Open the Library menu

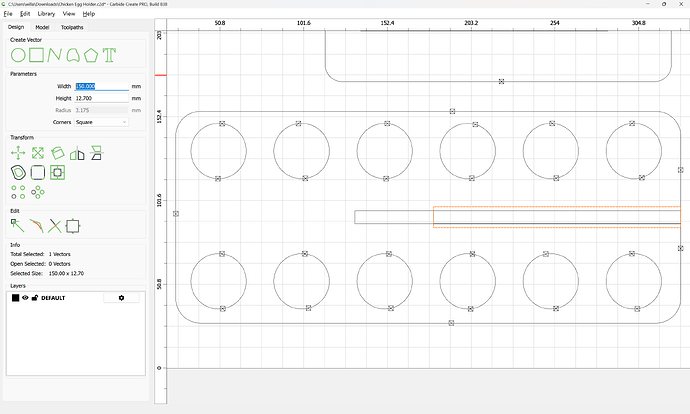(x=46, y=14)
